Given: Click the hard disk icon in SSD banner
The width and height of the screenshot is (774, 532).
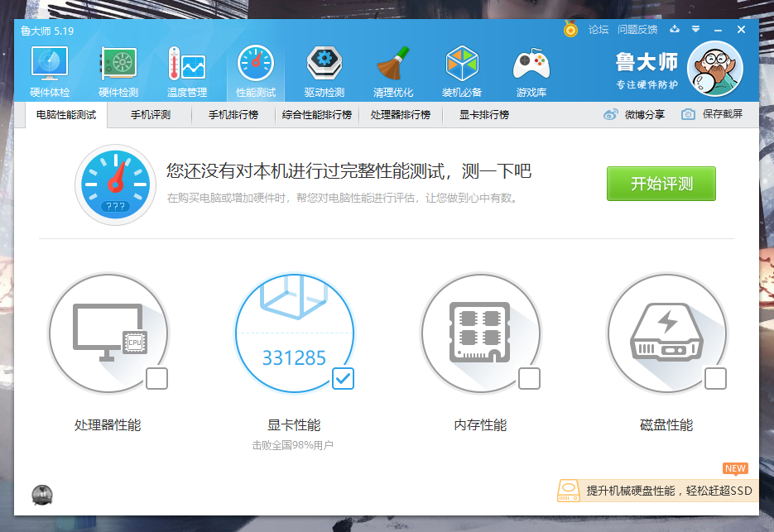Looking at the screenshot, I should (x=568, y=491).
